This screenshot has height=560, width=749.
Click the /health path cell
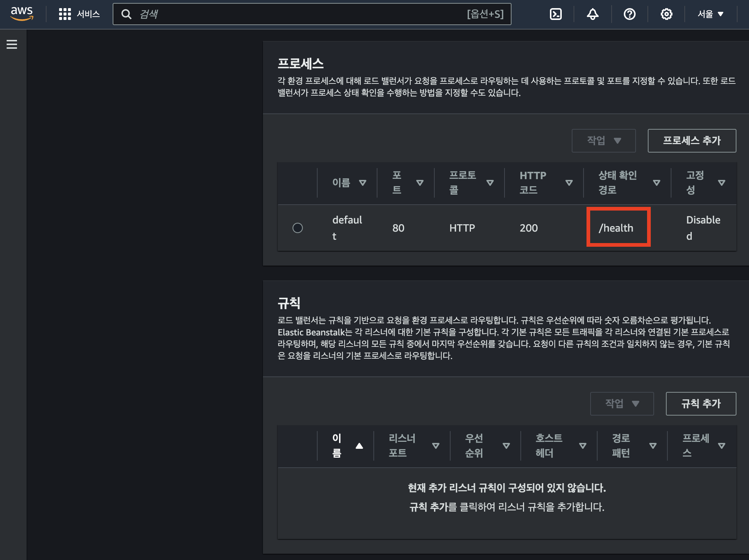[616, 228]
